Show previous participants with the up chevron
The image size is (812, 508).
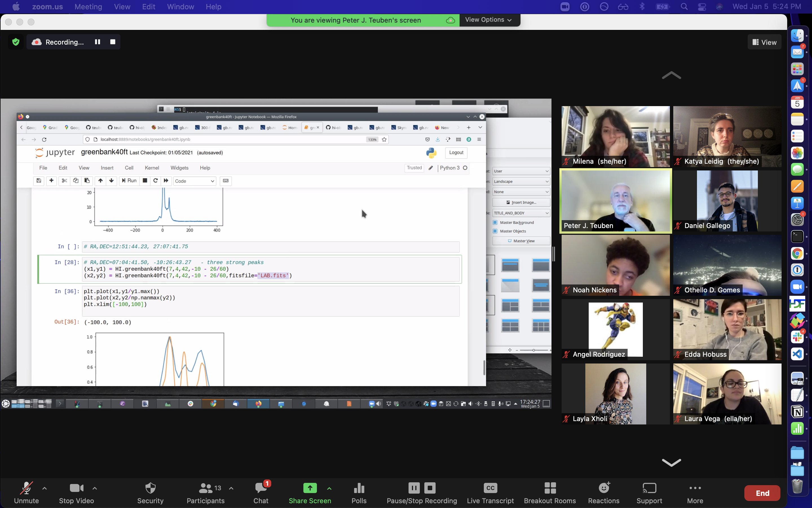(x=671, y=76)
